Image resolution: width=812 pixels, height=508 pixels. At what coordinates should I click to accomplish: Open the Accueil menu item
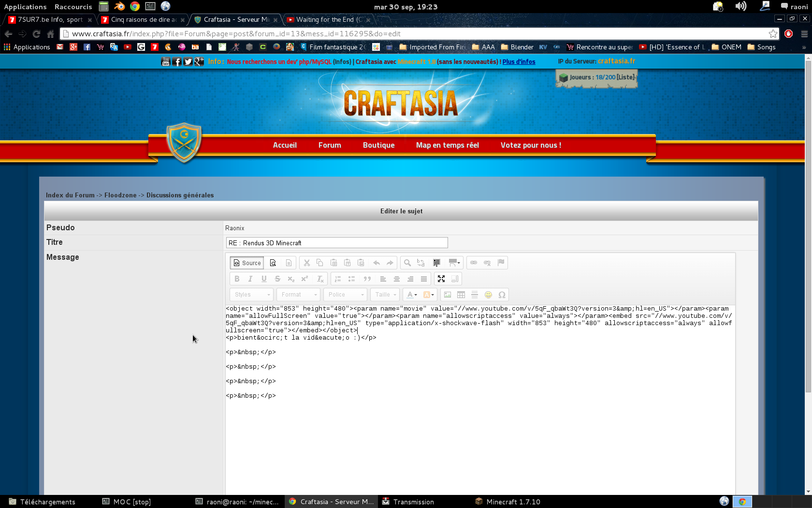tap(285, 145)
